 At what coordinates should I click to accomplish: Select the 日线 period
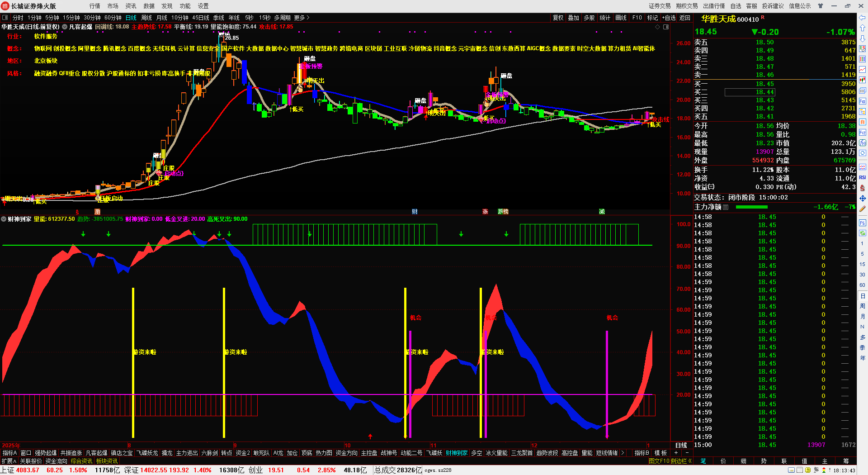click(131, 18)
